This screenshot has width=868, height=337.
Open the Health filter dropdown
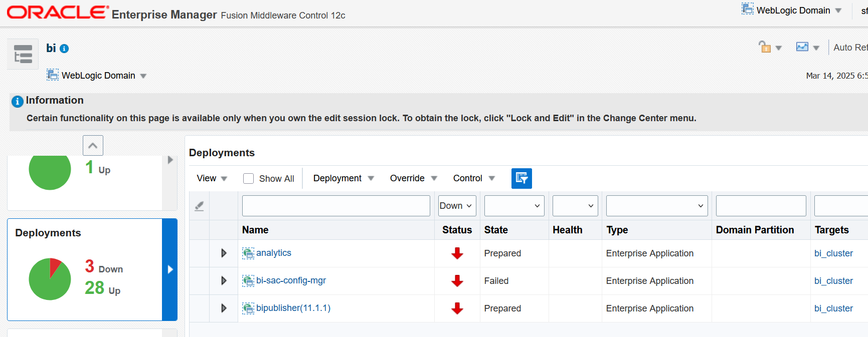(575, 206)
